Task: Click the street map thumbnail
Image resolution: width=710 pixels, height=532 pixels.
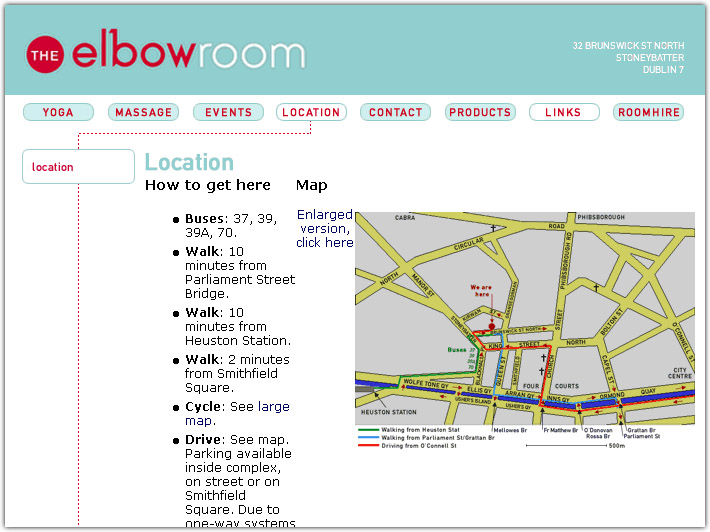Action: (525, 331)
